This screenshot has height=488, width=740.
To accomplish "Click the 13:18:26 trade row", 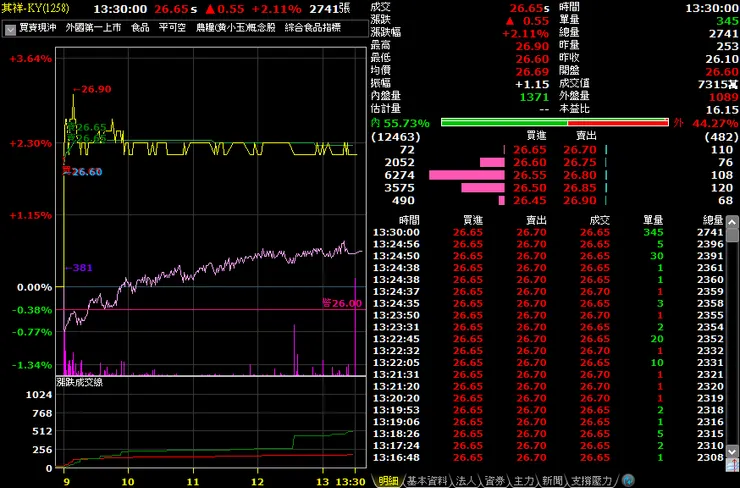I will [548, 434].
